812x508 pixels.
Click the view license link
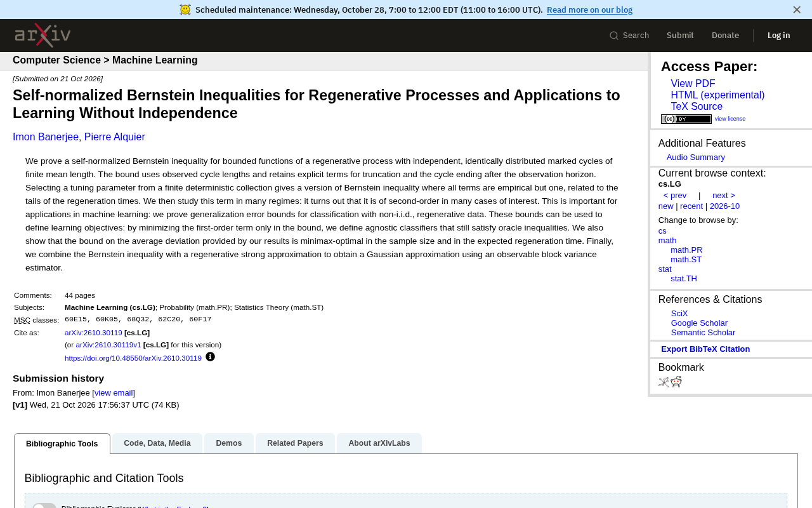point(730,119)
